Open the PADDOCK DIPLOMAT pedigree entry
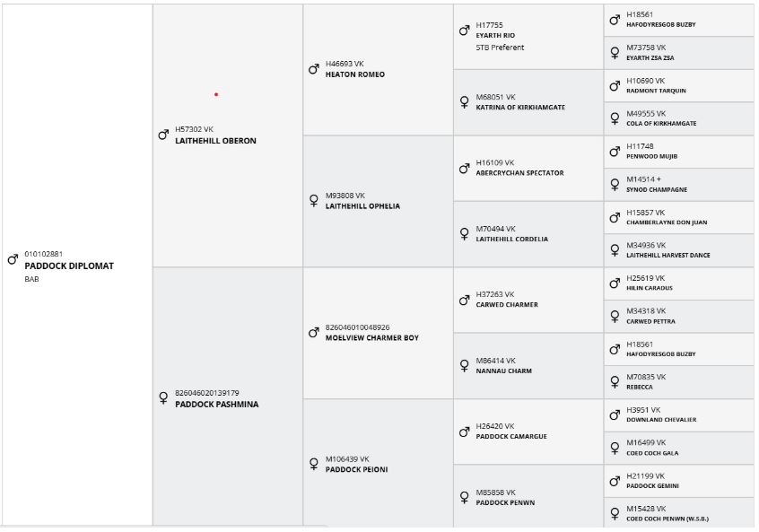 69,266
